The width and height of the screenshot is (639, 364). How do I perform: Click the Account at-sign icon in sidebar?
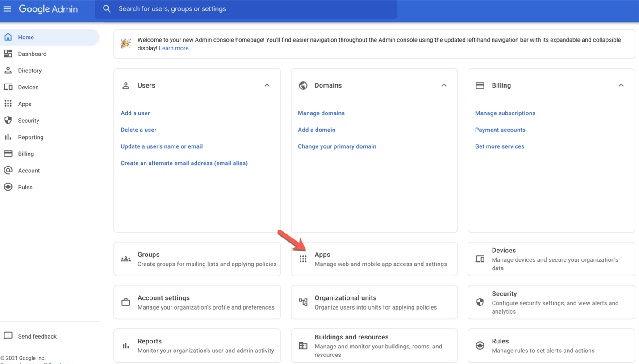point(8,171)
